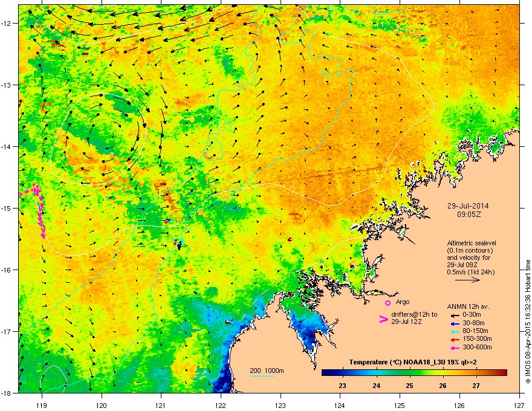Click the blue 30-80m arrow legend symbol
This screenshot has width=532, height=411.
tap(455, 323)
